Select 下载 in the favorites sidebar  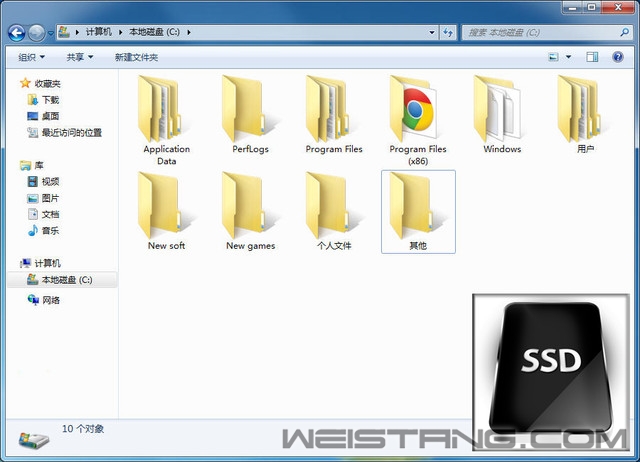coord(50,100)
